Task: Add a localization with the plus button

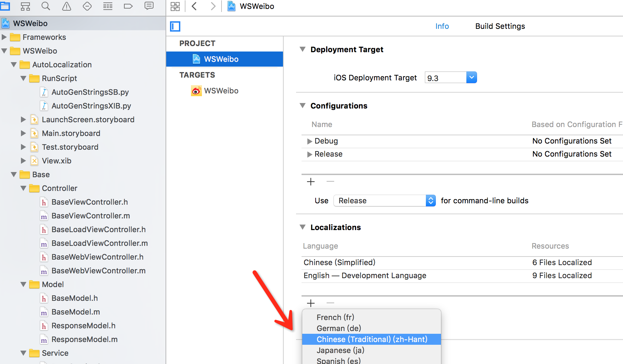Action: (x=311, y=303)
